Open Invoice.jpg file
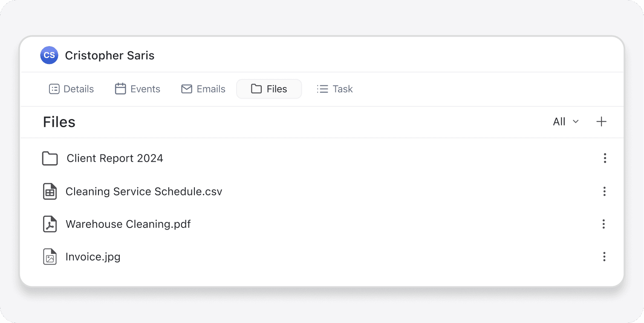 click(x=93, y=257)
